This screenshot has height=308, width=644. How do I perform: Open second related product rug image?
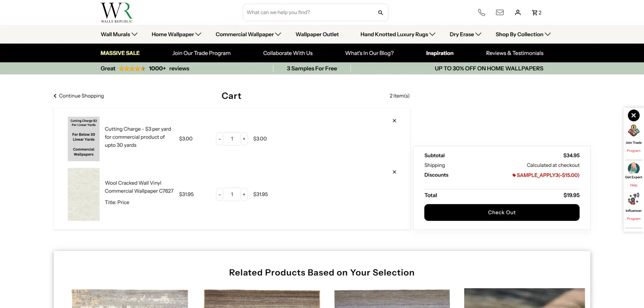[x=262, y=298]
